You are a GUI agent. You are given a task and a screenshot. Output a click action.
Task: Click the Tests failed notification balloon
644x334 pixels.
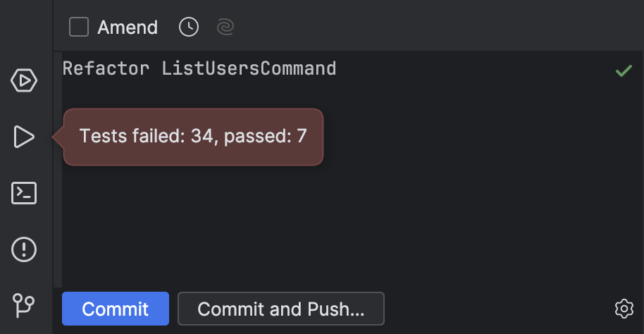click(193, 137)
